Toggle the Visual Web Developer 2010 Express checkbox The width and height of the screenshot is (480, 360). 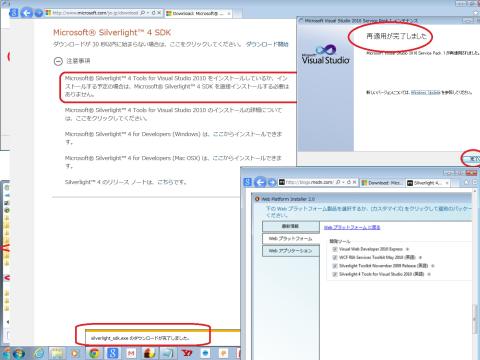[335, 249]
